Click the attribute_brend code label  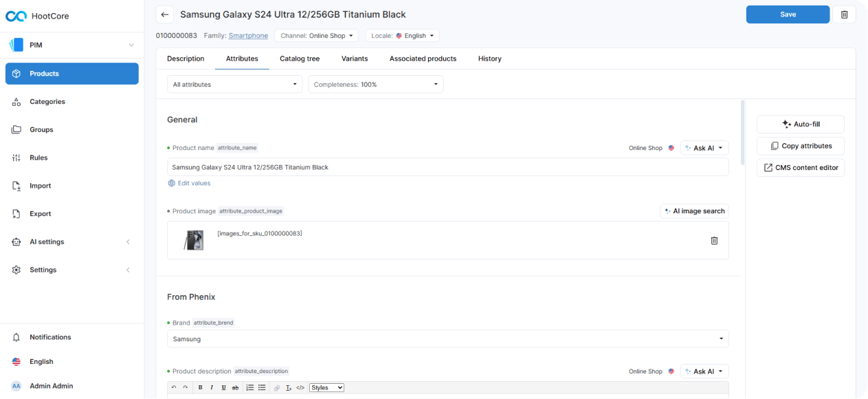tap(214, 323)
